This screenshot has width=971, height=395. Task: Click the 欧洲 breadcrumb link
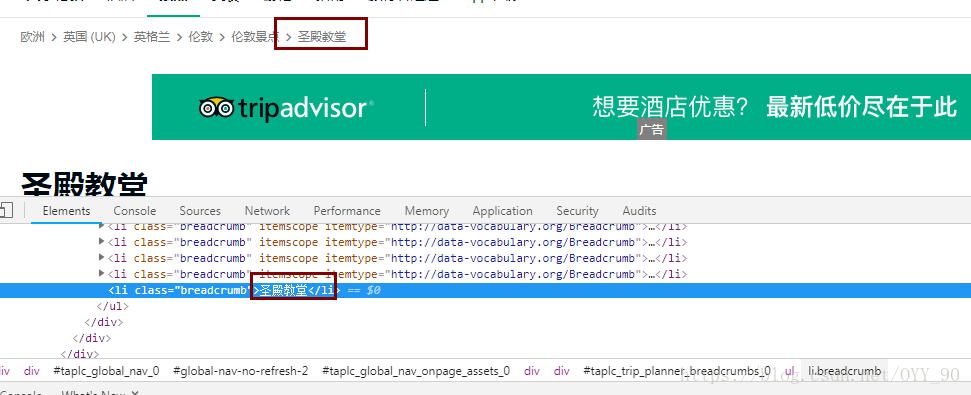coord(33,37)
